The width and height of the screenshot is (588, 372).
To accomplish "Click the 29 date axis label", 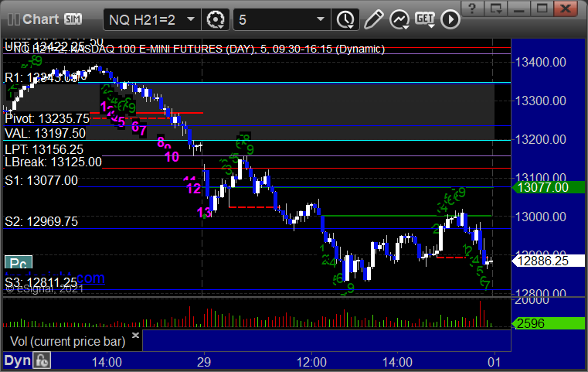I will [x=204, y=362].
